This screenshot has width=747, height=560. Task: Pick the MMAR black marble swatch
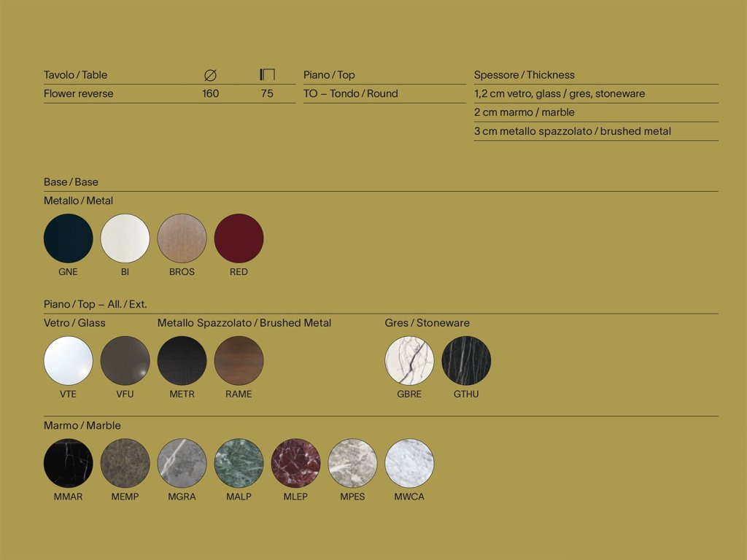coord(69,463)
